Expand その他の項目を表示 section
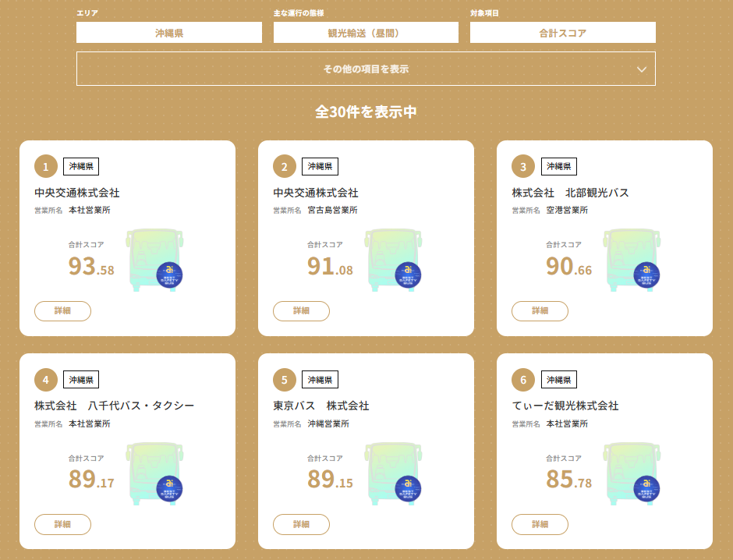 366,69
